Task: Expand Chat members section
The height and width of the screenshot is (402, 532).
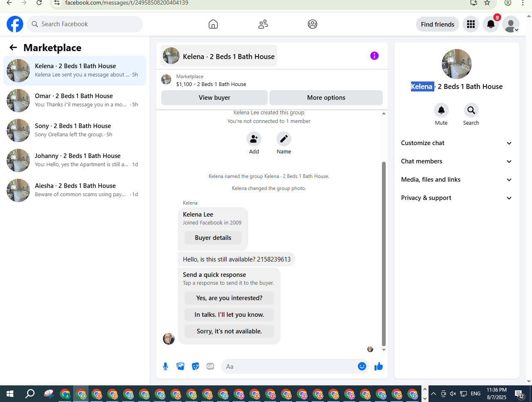Action: click(456, 161)
